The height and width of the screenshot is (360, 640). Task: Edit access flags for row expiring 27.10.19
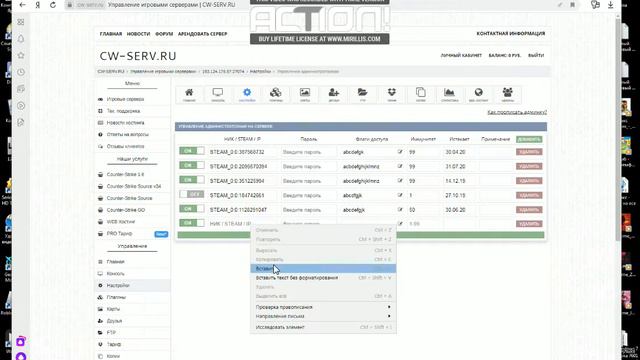(x=400, y=195)
